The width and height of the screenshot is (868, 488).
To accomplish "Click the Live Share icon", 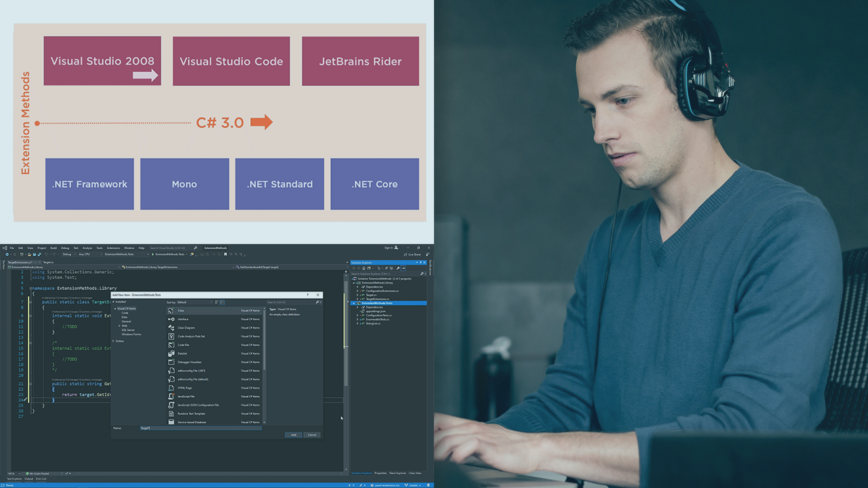I will tap(406, 254).
